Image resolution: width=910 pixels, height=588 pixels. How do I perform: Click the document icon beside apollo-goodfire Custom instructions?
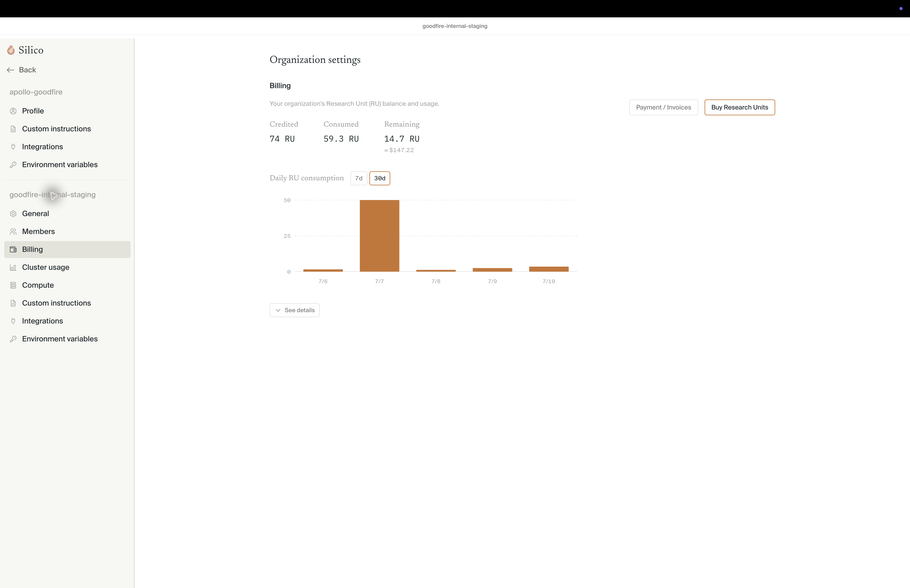tap(13, 129)
